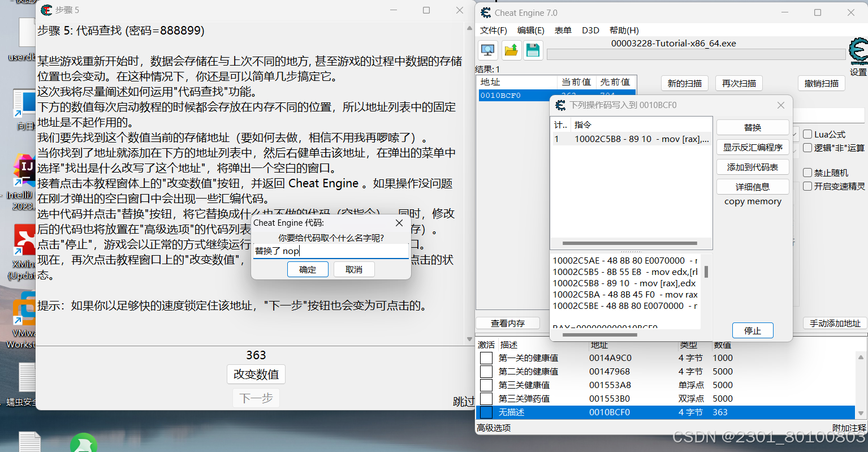Viewport: 868px width, 452px height.
Task: Open the process list computer icon
Action: pyautogui.click(x=487, y=50)
